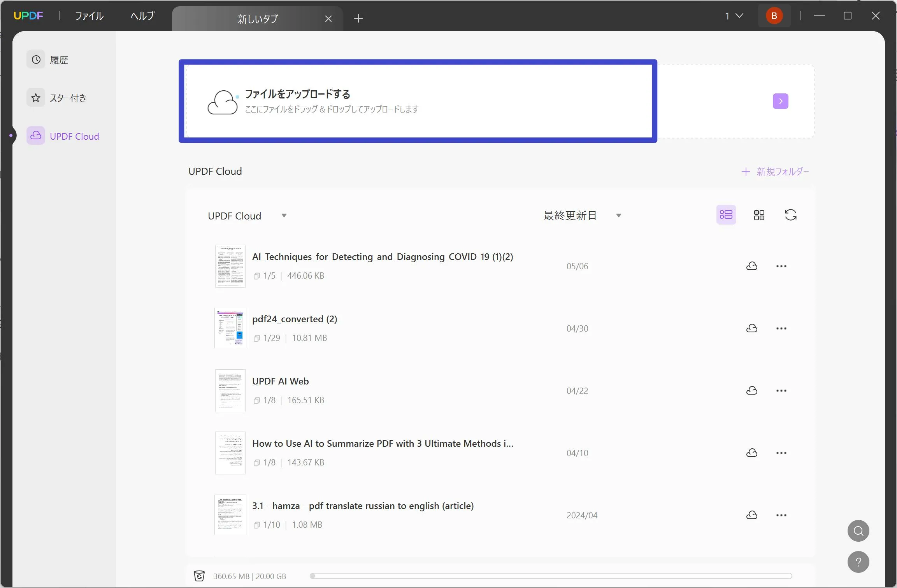Open the 履歴 history section
Screen dimensions: 897x588
(x=48, y=60)
